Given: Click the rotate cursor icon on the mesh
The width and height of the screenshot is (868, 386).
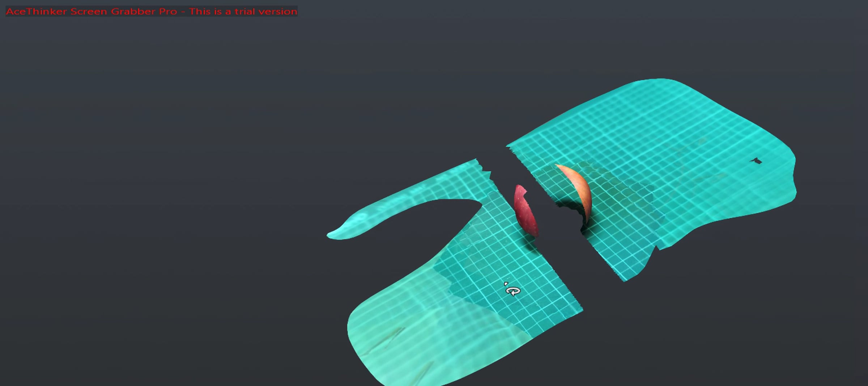Looking at the screenshot, I should pyautogui.click(x=512, y=289).
